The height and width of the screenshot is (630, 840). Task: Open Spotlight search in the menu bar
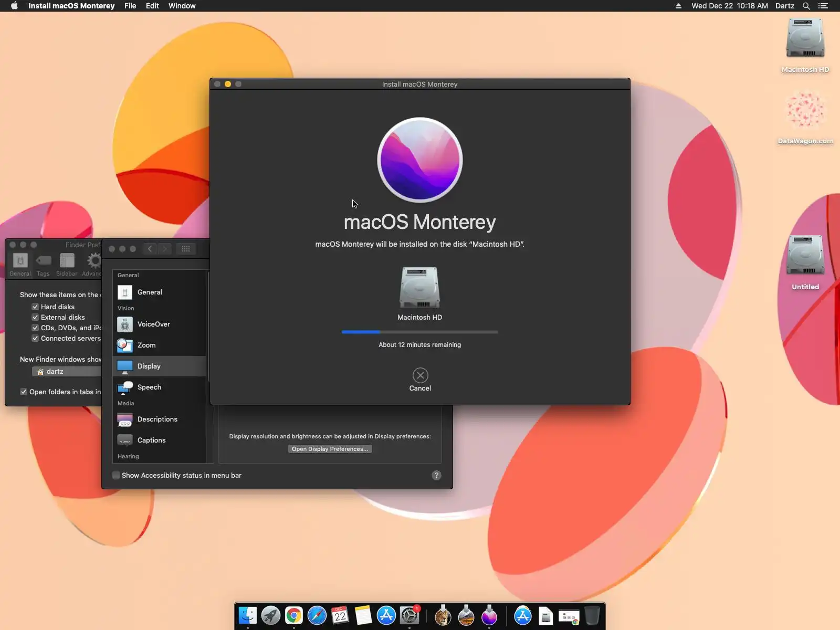[806, 6]
